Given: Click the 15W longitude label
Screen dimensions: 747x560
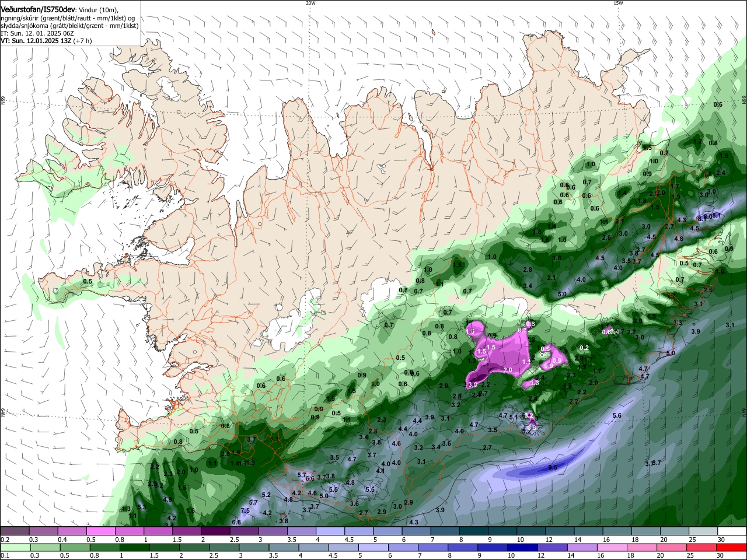Looking at the screenshot, I should (x=618, y=3).
